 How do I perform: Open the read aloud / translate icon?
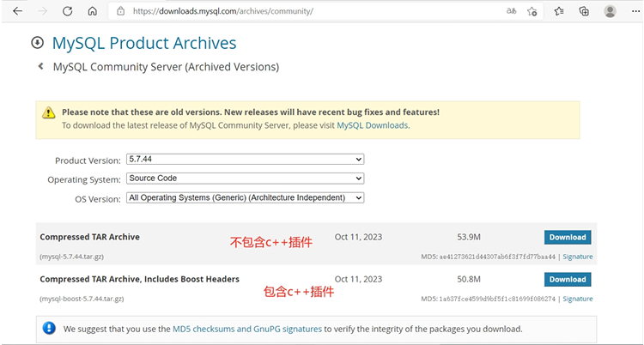tap(512, 11)
